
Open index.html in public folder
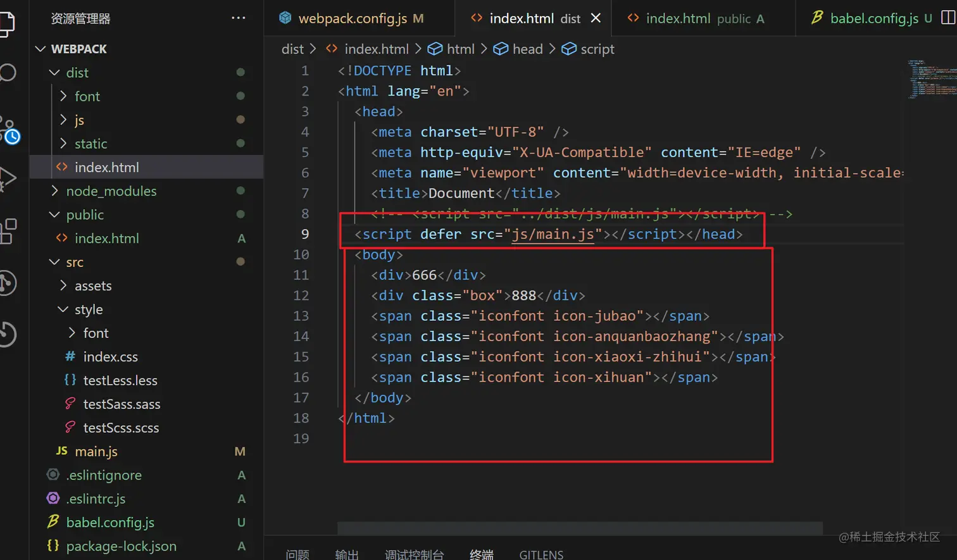(x=147, y=238)
